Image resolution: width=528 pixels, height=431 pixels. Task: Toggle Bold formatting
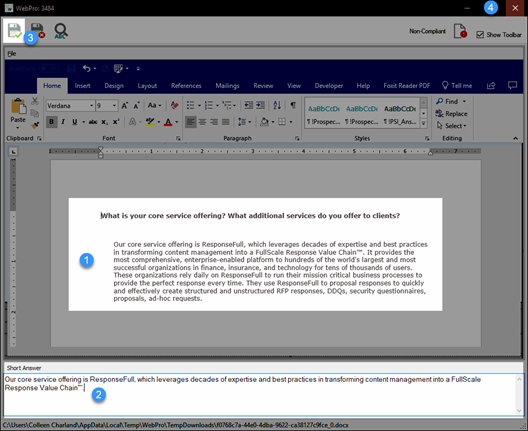(x=52, y=122)
